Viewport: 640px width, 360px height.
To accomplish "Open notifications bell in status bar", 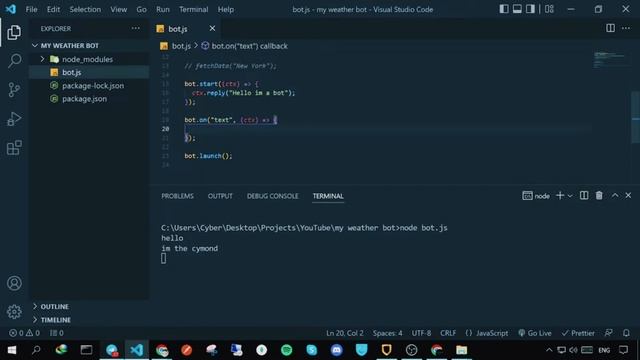I will (626, 333).
